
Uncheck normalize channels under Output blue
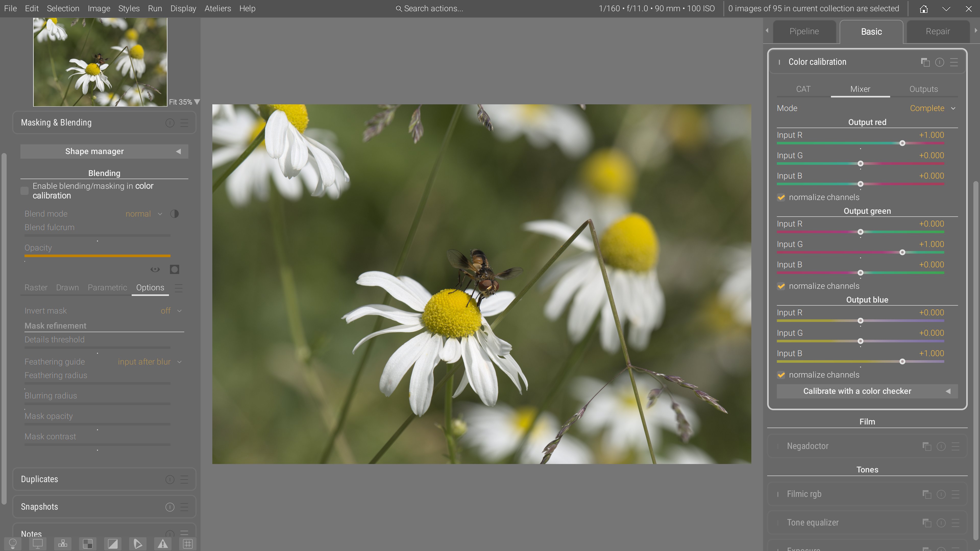tap(781, 375)
